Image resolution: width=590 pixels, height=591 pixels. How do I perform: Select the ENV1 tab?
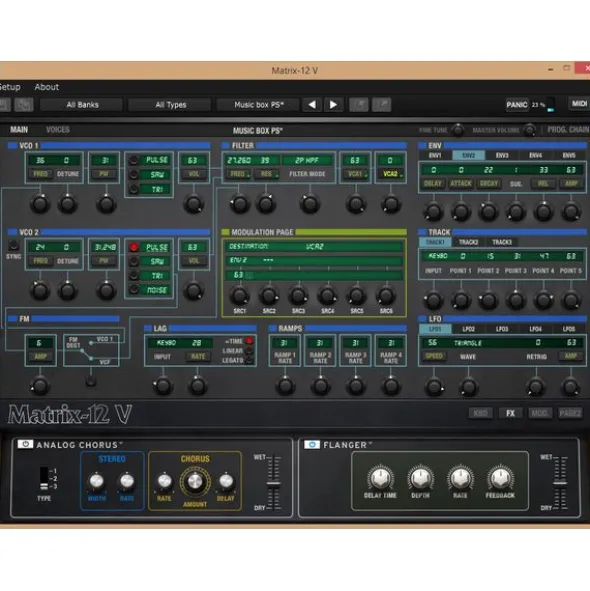tap(435, 155)
